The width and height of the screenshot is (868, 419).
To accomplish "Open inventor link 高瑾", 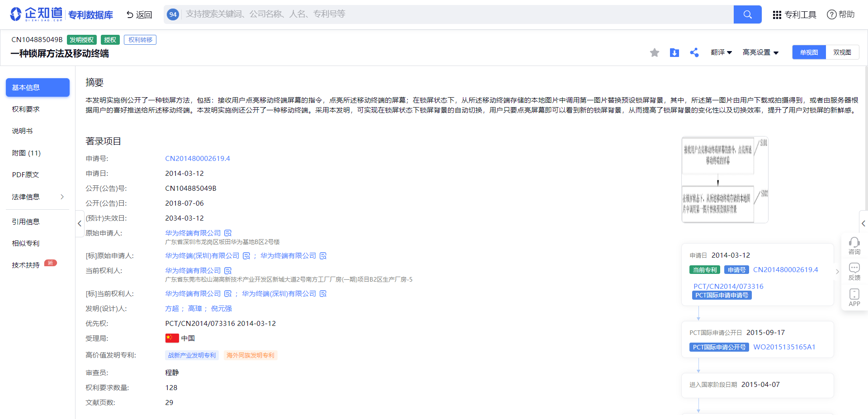I will pos(195,309).
